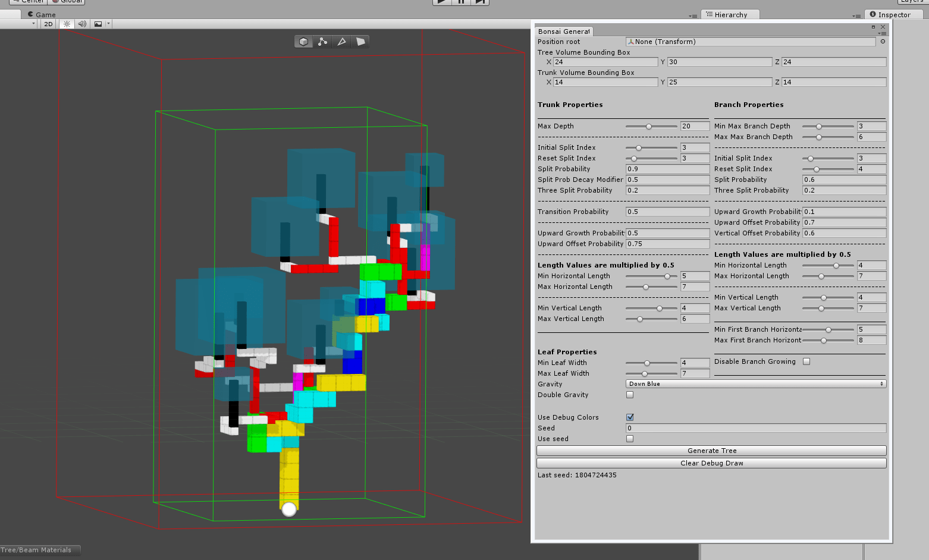This screenshot has width=929, height=560.
Task: Click the 'Last seed: 1804724435' text
Action: (577, 475)
